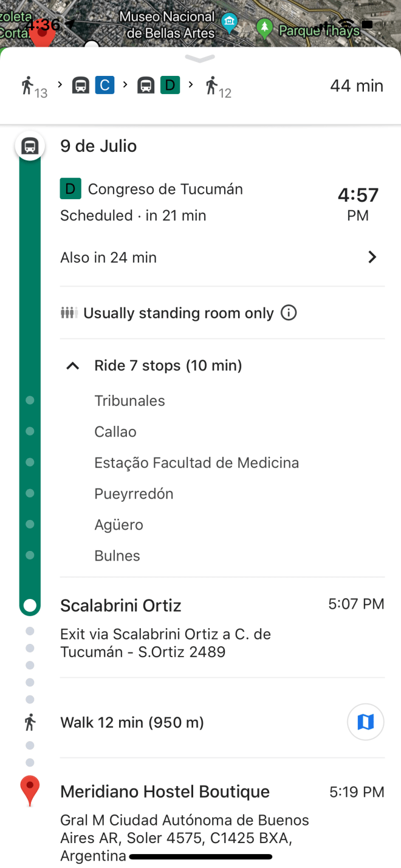Viewport: 401px width, 868px height.
Task: Open Walk 12 min (950 m) step
Action: click(132, 722)
